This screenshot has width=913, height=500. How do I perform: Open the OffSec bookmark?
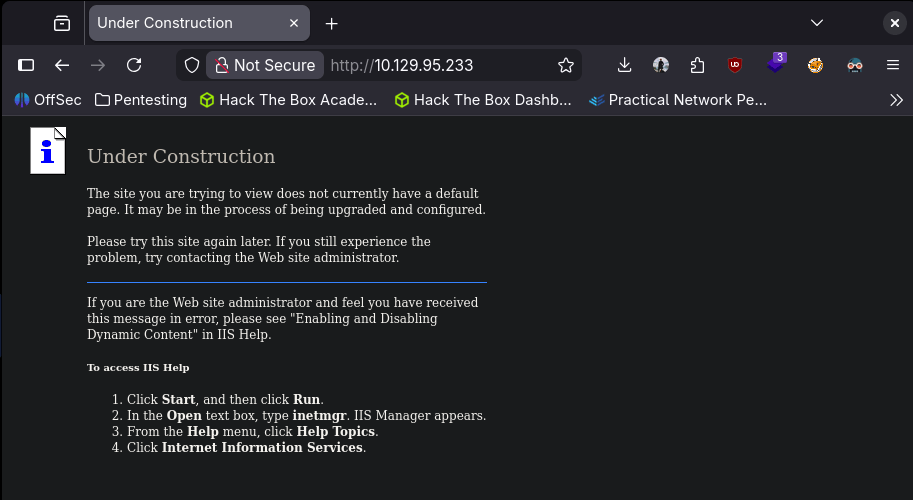(50, 100)
